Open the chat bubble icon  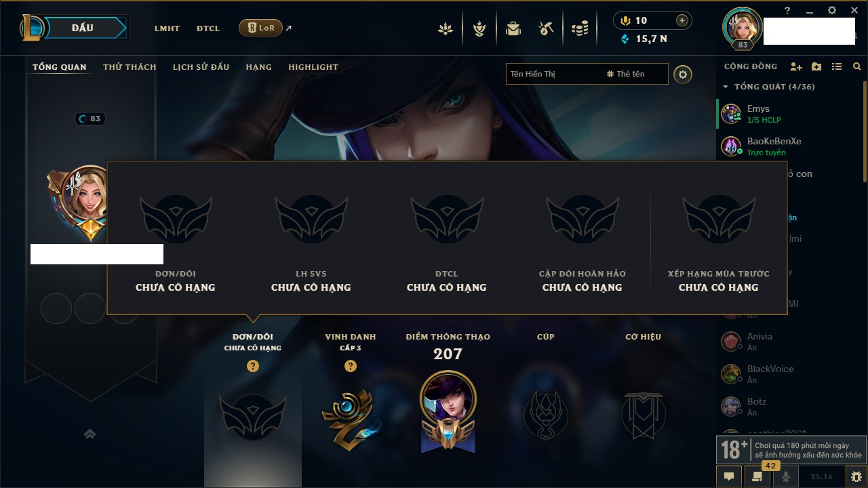tap(729, 476)
